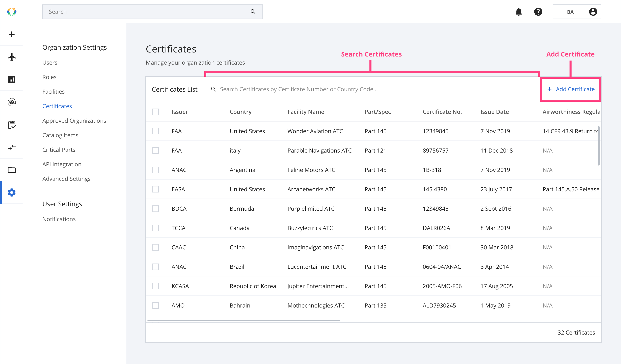The width and height of the screenshot is (621, 364).
Task: Check the Purplelimited ATC row checkbox
Action: 155,209
